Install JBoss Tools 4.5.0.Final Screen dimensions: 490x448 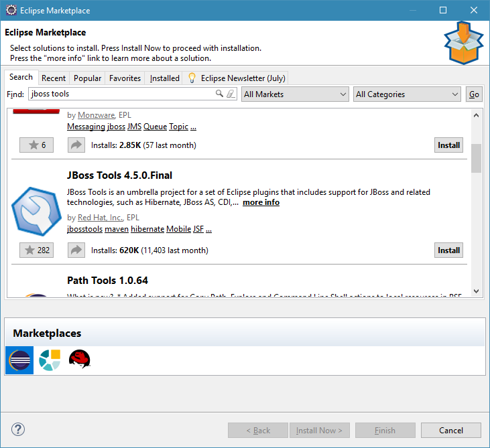tap(448, 250)
